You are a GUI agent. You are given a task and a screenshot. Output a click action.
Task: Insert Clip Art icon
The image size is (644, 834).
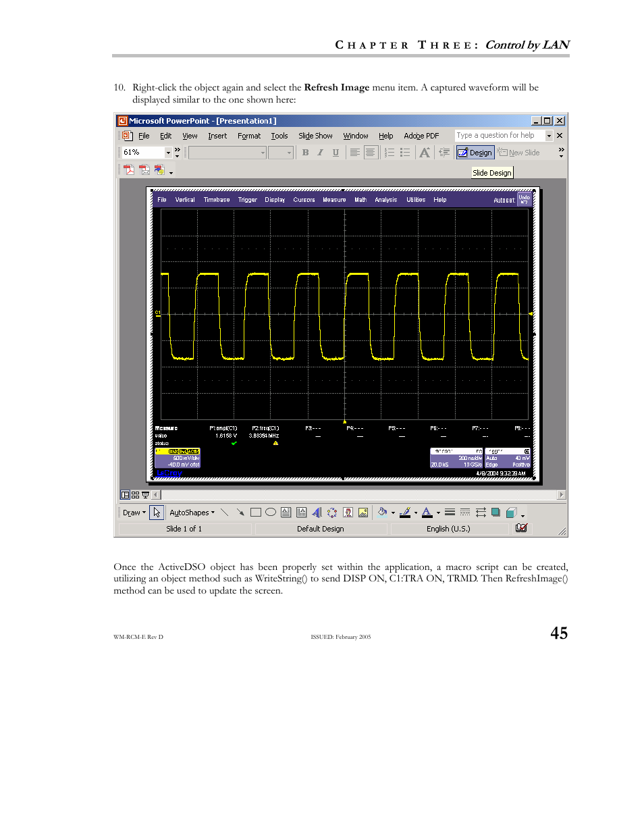(348, 513)
